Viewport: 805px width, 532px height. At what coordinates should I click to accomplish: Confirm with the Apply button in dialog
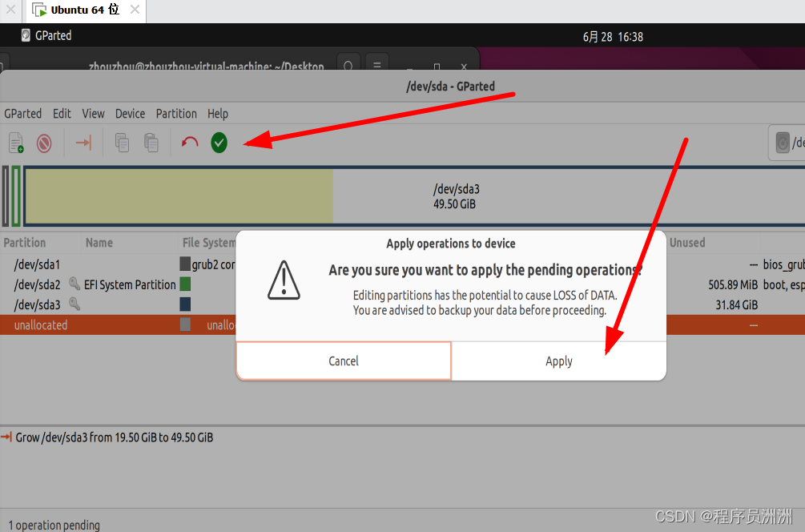pos(558,361)
